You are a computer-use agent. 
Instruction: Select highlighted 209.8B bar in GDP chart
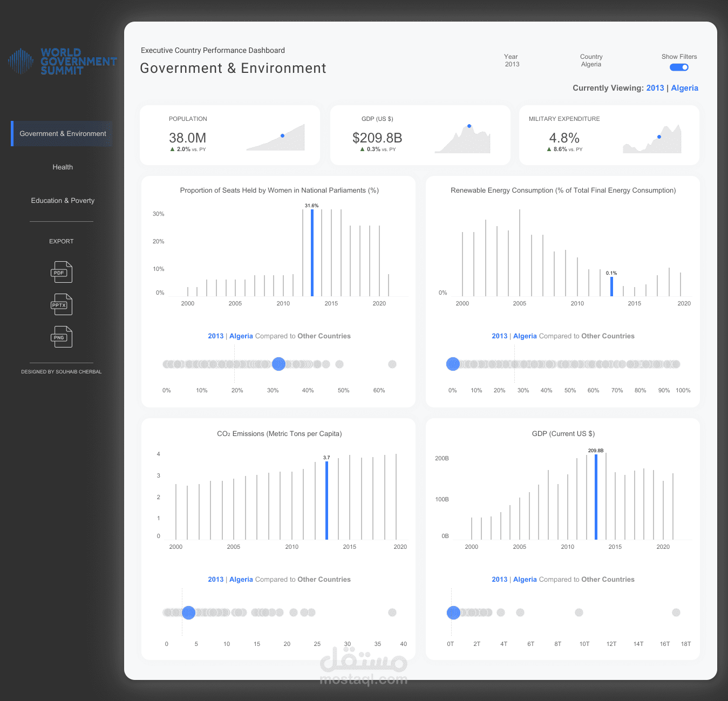(x=596, y=497)
